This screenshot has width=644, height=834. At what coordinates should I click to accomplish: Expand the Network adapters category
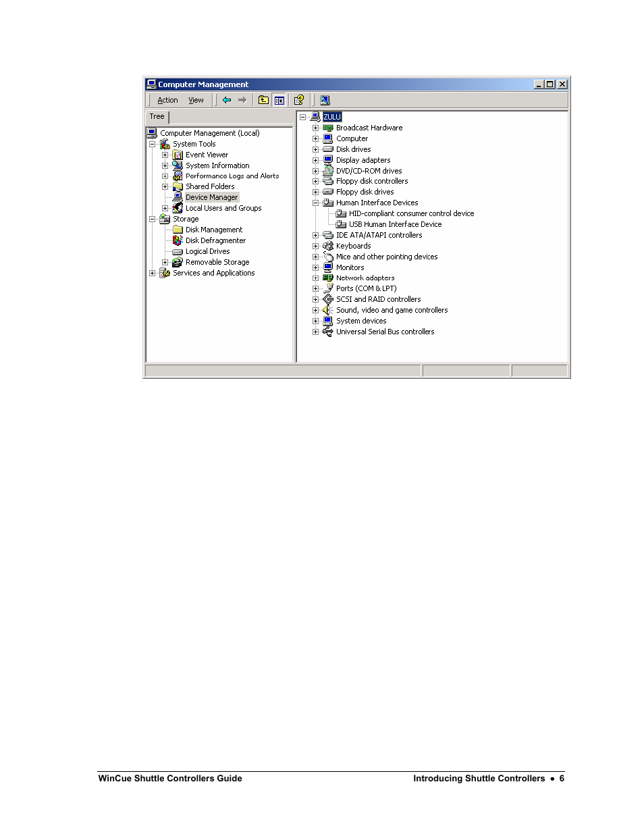pos(315,278)
